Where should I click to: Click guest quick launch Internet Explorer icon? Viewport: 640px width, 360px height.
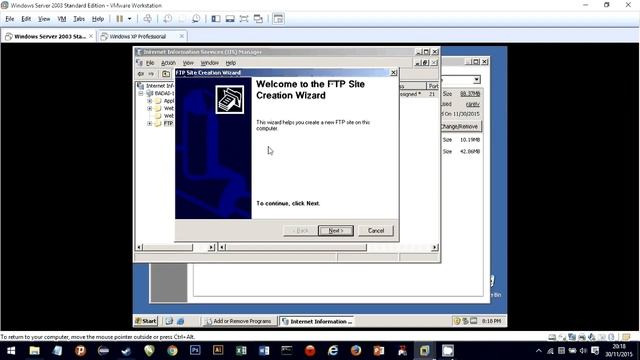click(180, 321)
